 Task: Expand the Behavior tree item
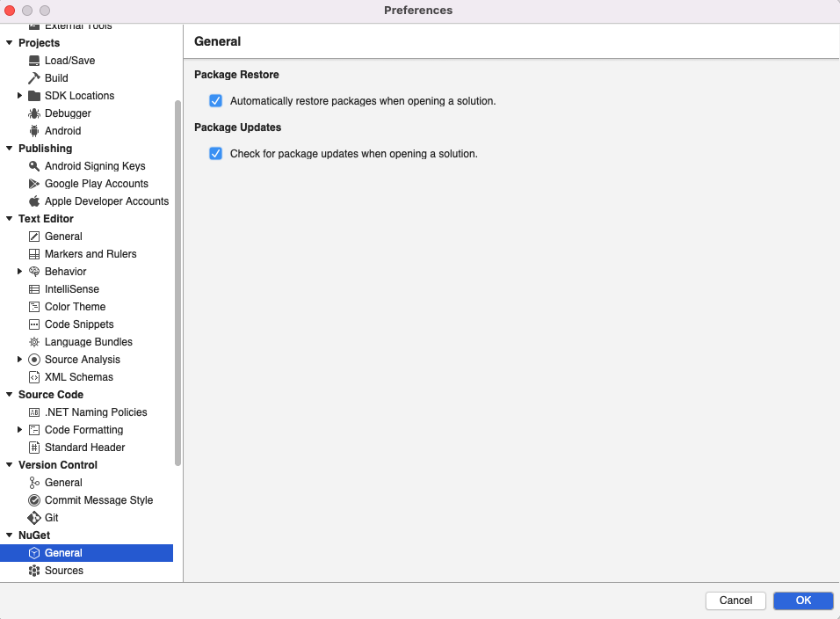pos(20,271)
